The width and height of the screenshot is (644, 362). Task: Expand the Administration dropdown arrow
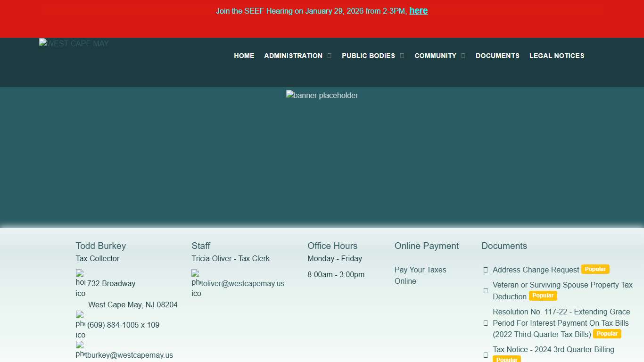[x=330, y=56]
